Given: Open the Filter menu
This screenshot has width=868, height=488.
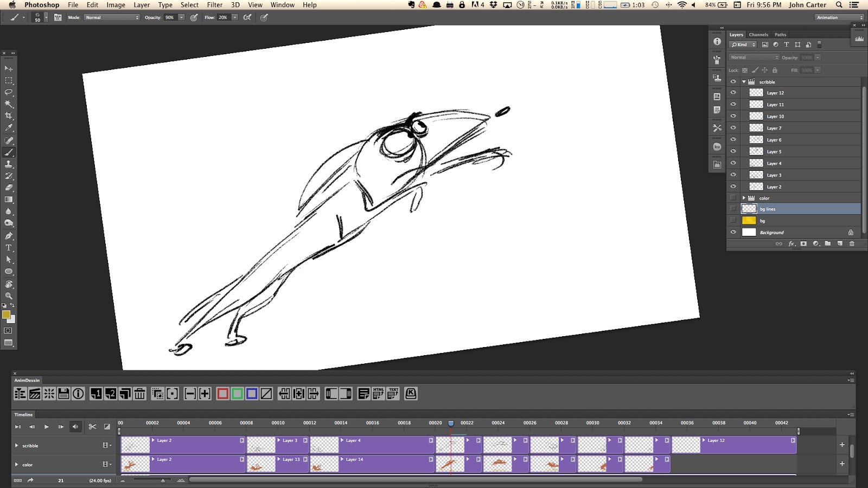Looking at the screenshot, I should tap(215, 5).
